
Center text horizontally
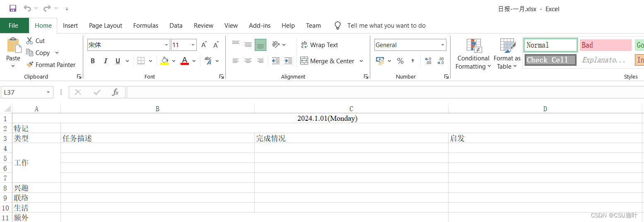(248, 61)
